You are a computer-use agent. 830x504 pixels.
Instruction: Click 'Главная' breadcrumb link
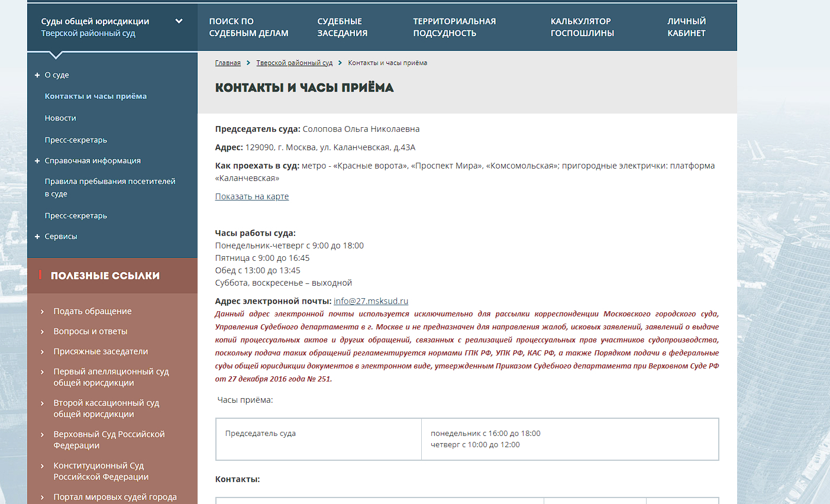pos(228,63)
